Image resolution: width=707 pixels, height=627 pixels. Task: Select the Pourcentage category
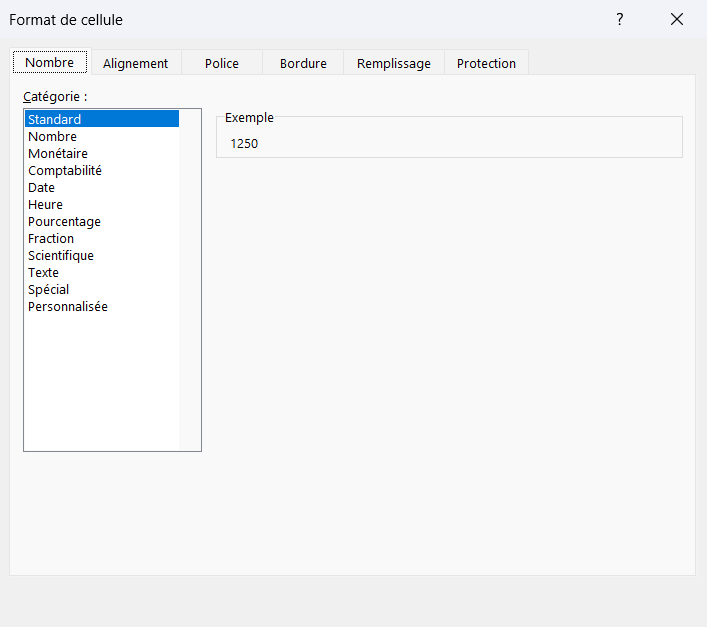[x=102, y=221]
